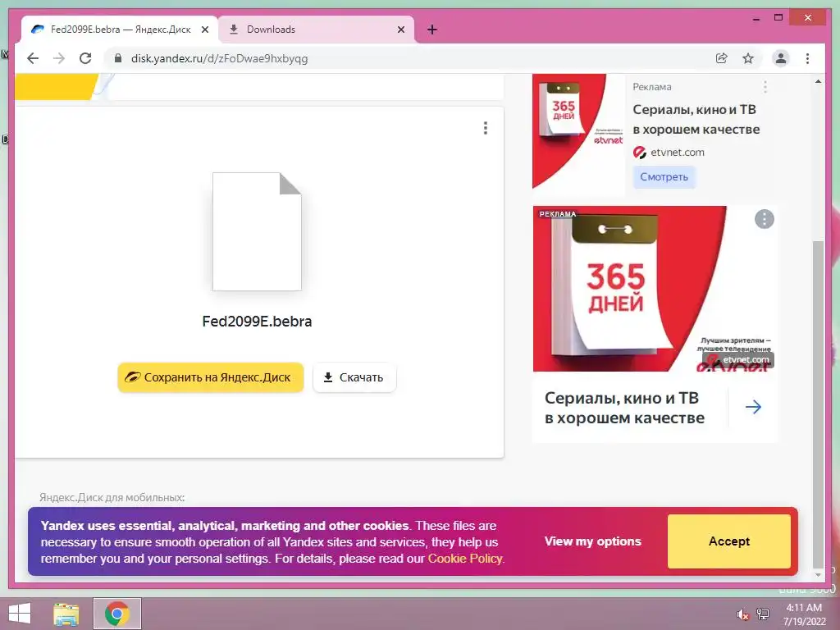Reload the Yandex Disk page
The height and width of the screenshot is (630, 840).
tap(85, 58)
